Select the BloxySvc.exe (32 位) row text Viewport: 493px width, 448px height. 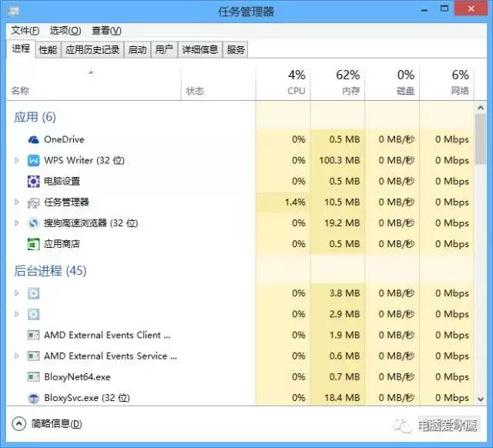87,398
